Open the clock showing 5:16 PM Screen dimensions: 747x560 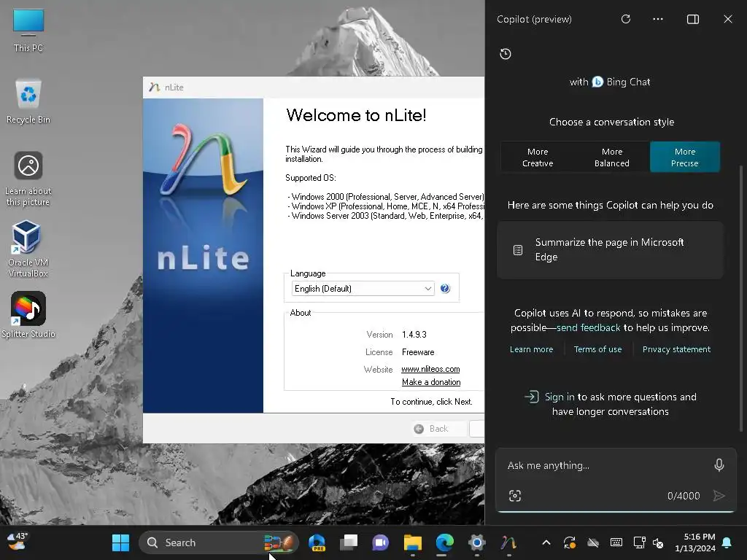pos(695,542)
